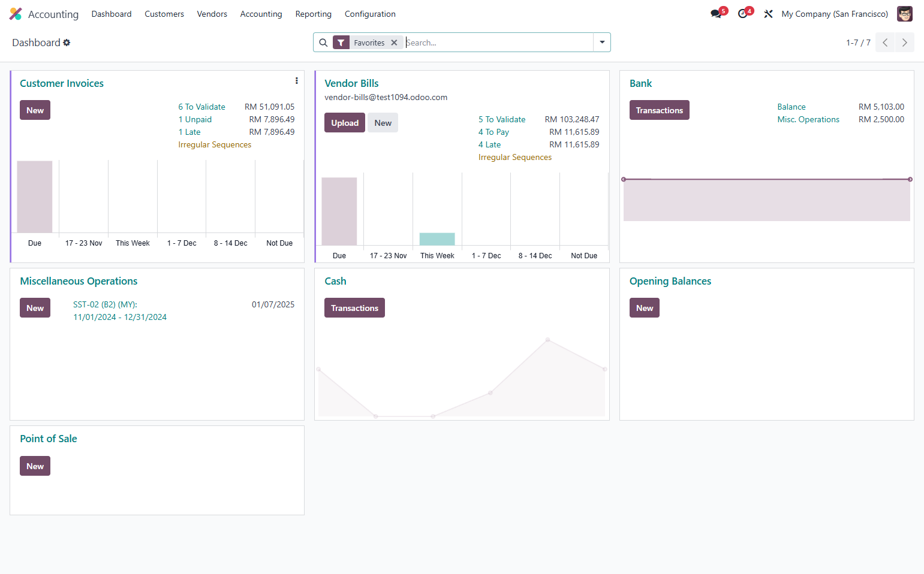This screenshot has width=924, height=574.
Task: Click the pager 1-7 / 7 counter
Action: point(858,43)
